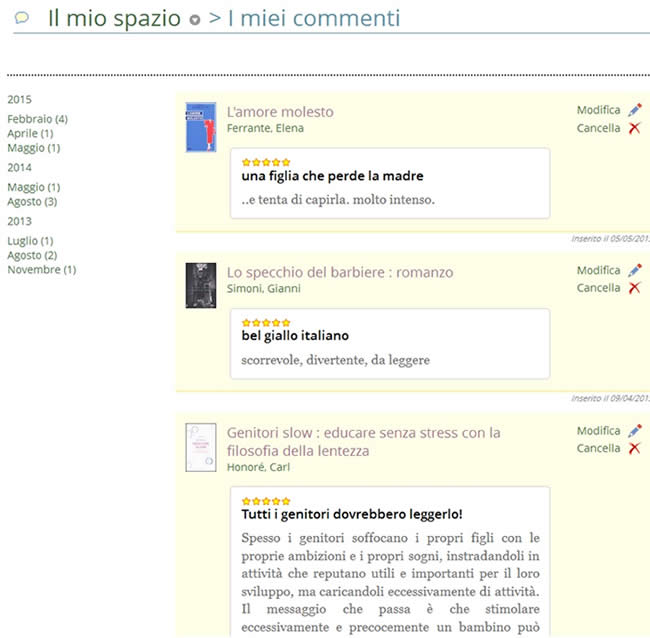Click the Modifica link for Genitori slow
Screen dimensions: 650x638
[x=598, y=431]
